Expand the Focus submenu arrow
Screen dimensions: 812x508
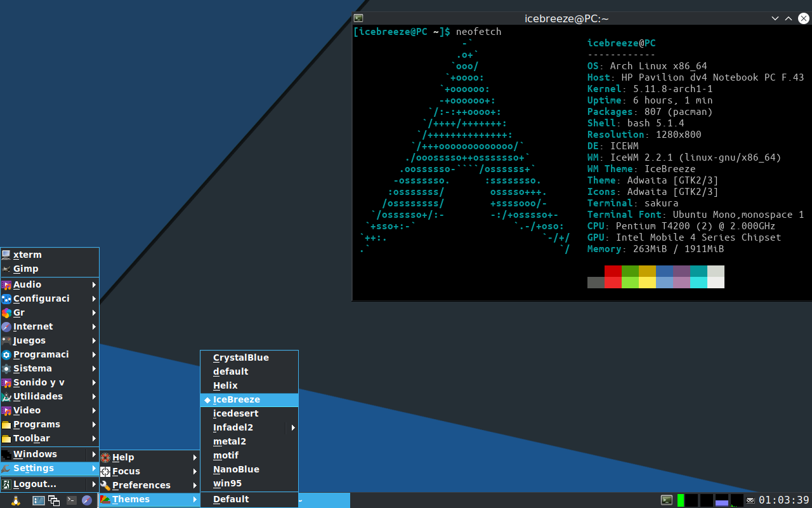[x=195, y=471]
